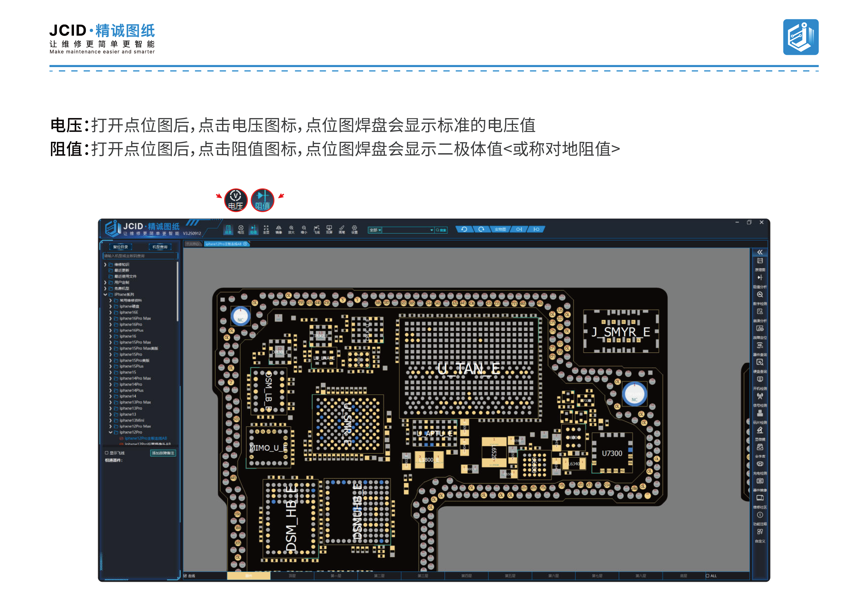This screenshot has width=868, height=614.
Task: Open the 全部 filter dropdown
Action: pyautogui.click(x=375, y=230)
